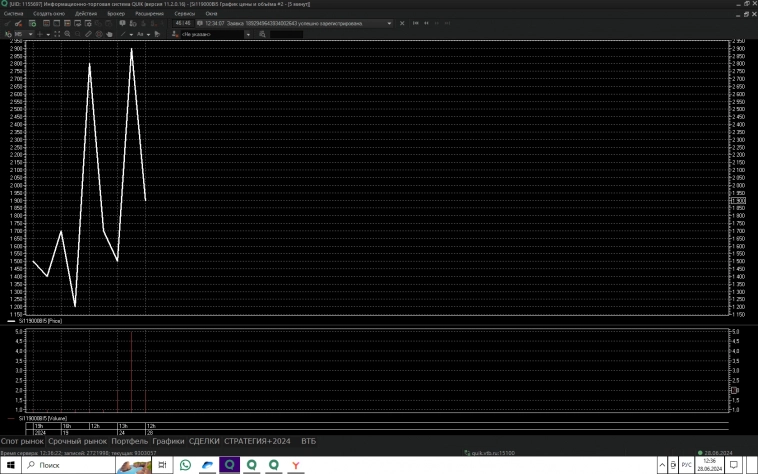Open the Система menu
This screenshot has height=474, width=758.
[13, 14]
